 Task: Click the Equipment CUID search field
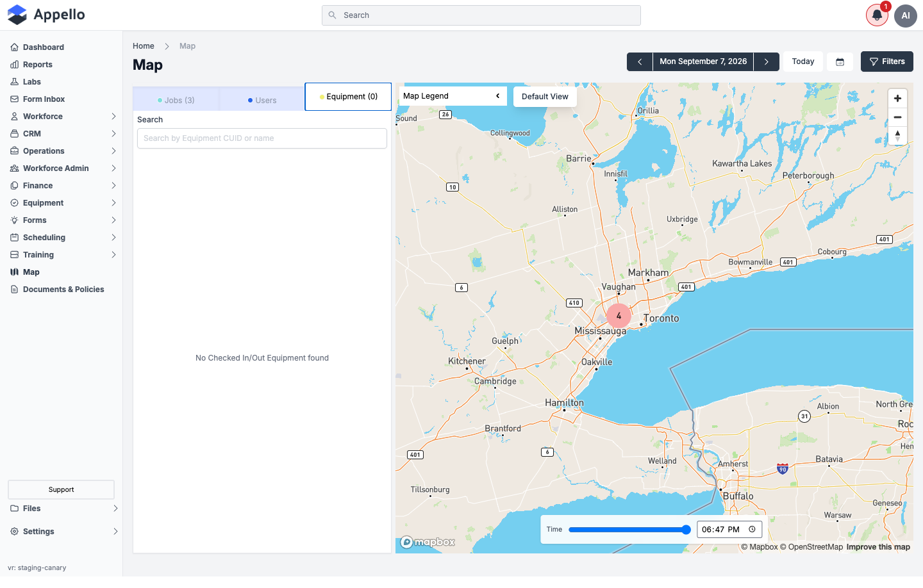click(262, 138)
